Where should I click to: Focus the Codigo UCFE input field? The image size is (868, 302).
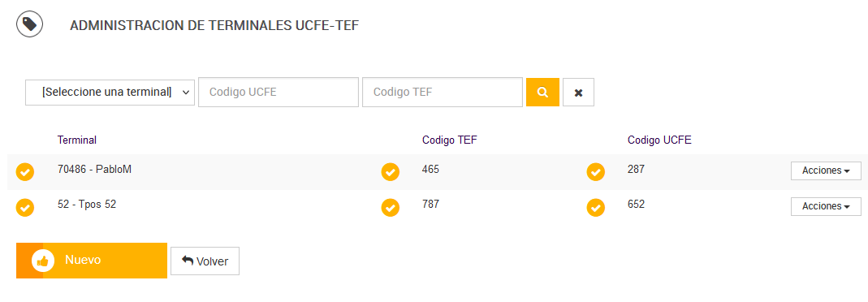coord(279,92)
